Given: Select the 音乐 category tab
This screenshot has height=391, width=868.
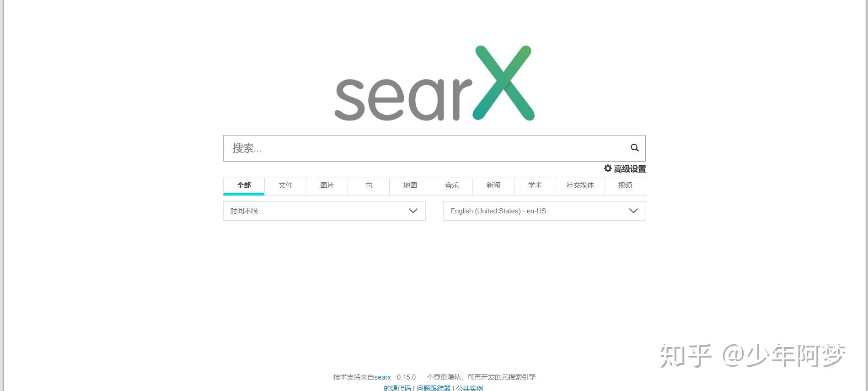Looking at the screenshot, I should (x=452, y=185).
